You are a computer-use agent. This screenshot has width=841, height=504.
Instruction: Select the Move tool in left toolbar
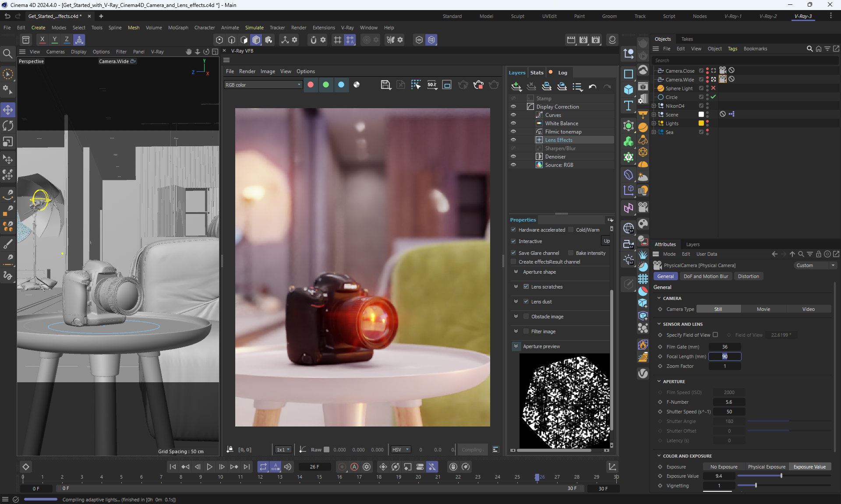click(x=8, y=109)
